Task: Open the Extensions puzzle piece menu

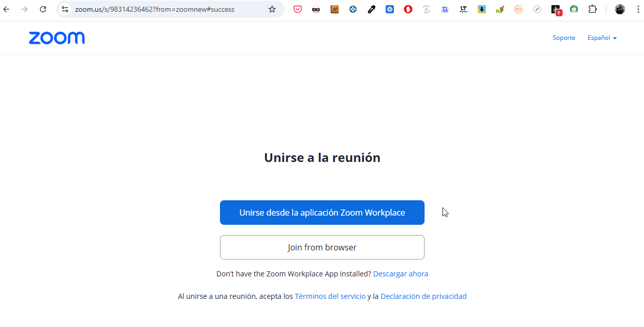Action: pyautogui.click(x=592, y=9)
